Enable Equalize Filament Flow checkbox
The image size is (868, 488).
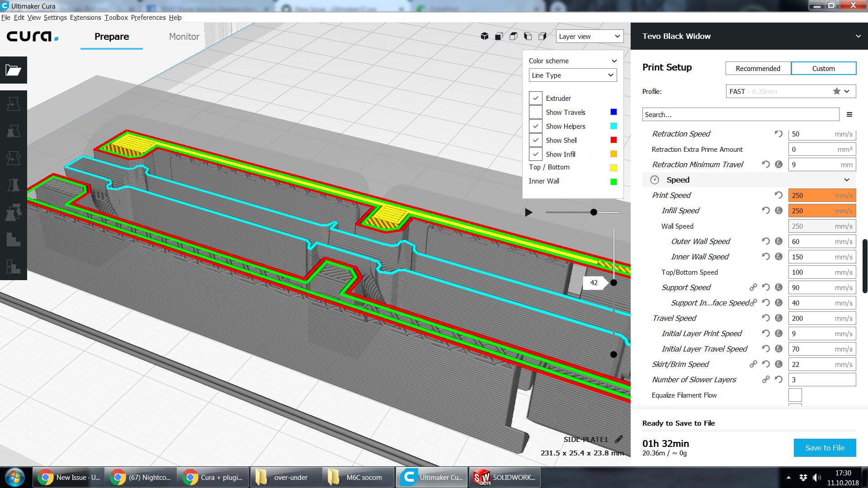click(x=795, y=395)
